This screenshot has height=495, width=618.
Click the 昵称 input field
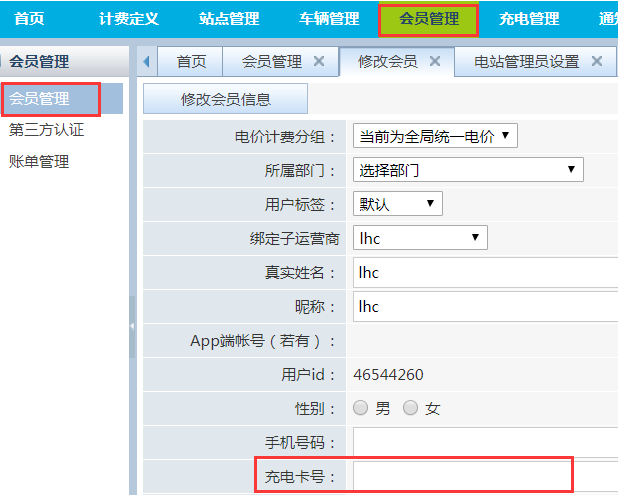tap(486, 306)
